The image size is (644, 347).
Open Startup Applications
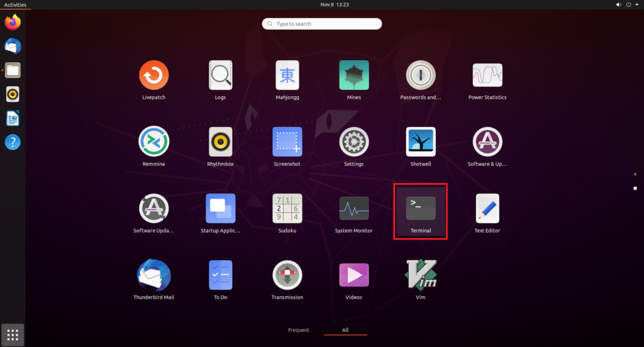[220, 213]
